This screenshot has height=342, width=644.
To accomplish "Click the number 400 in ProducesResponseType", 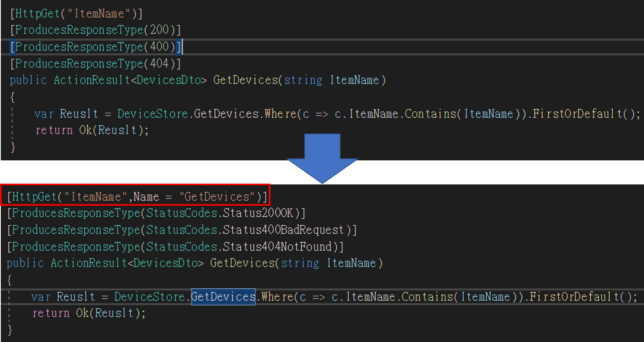I will click(159, 47).
